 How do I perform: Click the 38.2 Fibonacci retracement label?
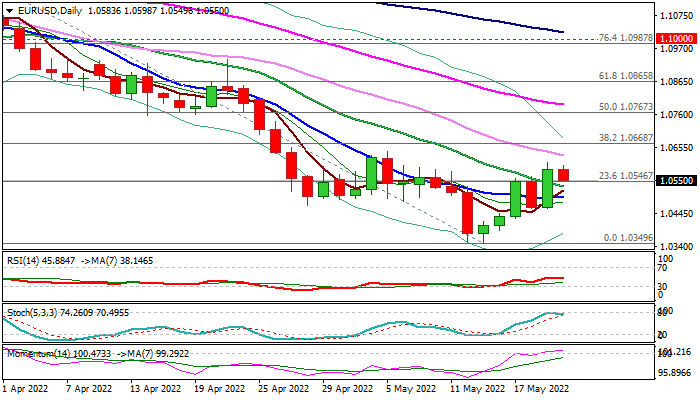click(627, 139)
